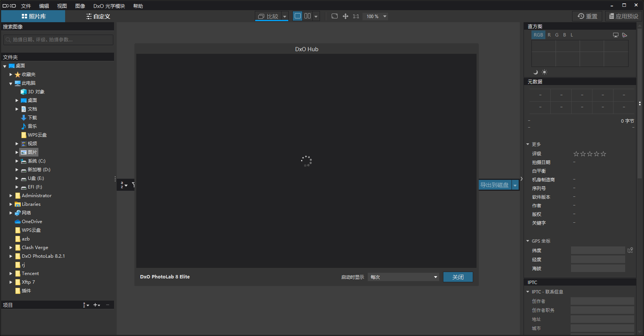Click the image search input field
644x336 pixels.
[58, 40]
